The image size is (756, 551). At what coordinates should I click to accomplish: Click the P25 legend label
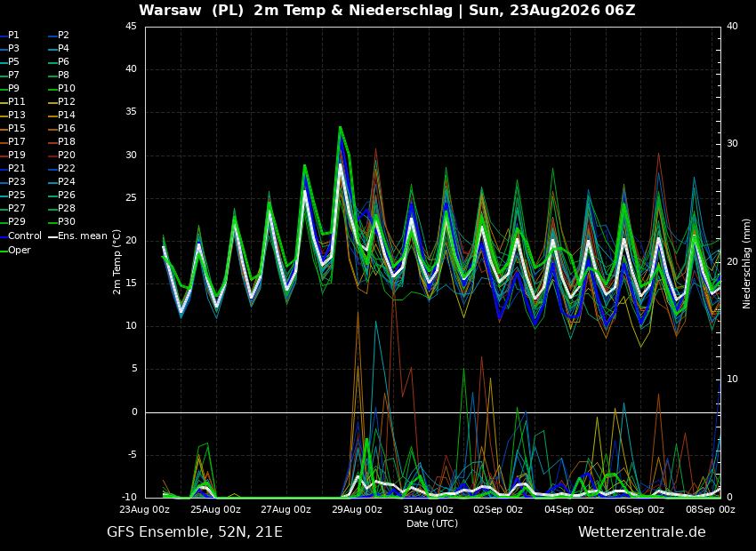click(16, 195)
